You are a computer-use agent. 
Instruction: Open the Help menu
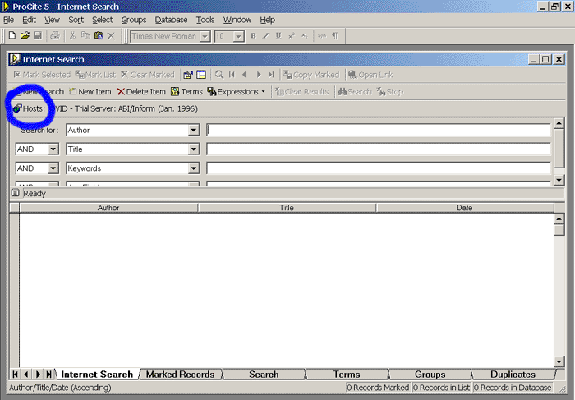[267, 20]
